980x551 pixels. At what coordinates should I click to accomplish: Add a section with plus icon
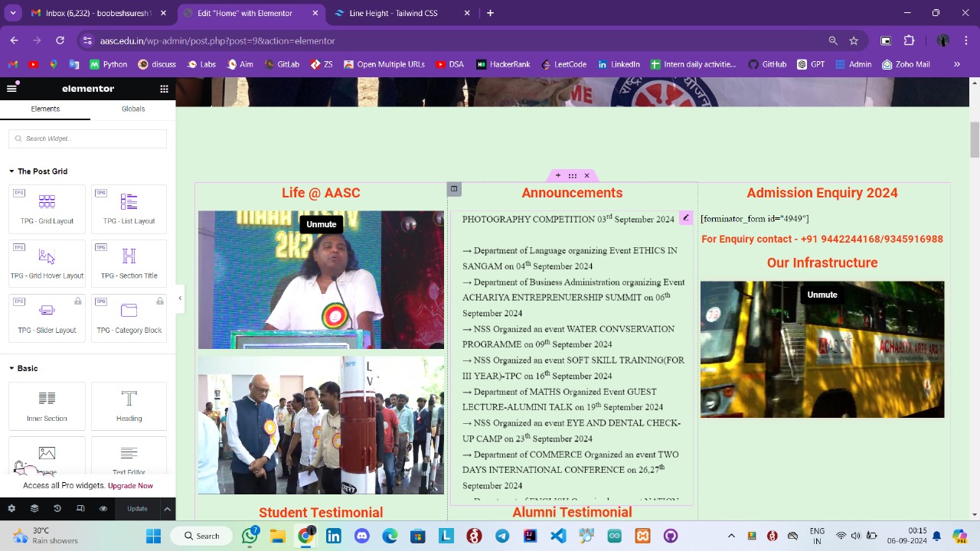pyautogui.click(x=557, y=176)
